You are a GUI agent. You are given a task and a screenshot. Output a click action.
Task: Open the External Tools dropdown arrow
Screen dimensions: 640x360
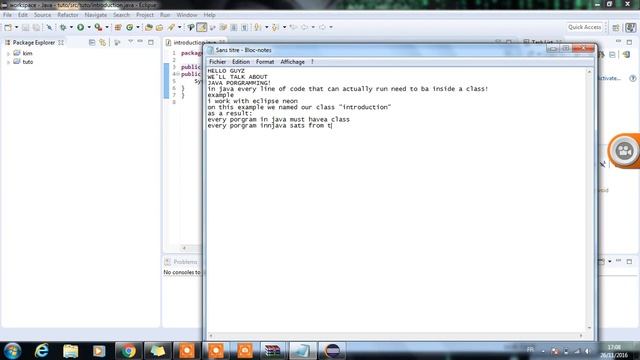click(x=107, y=27)
